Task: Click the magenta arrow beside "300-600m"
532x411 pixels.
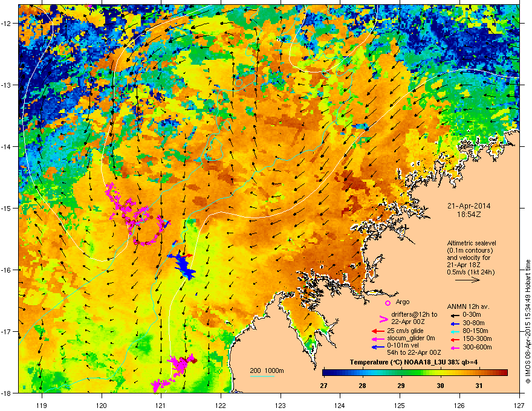Action: click(455, 348)
